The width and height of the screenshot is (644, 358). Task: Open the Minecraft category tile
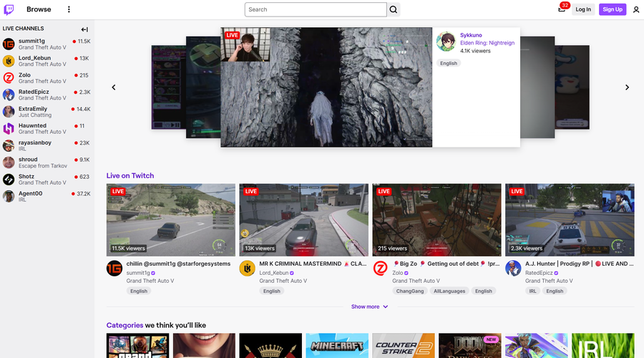tap(337, 346)
